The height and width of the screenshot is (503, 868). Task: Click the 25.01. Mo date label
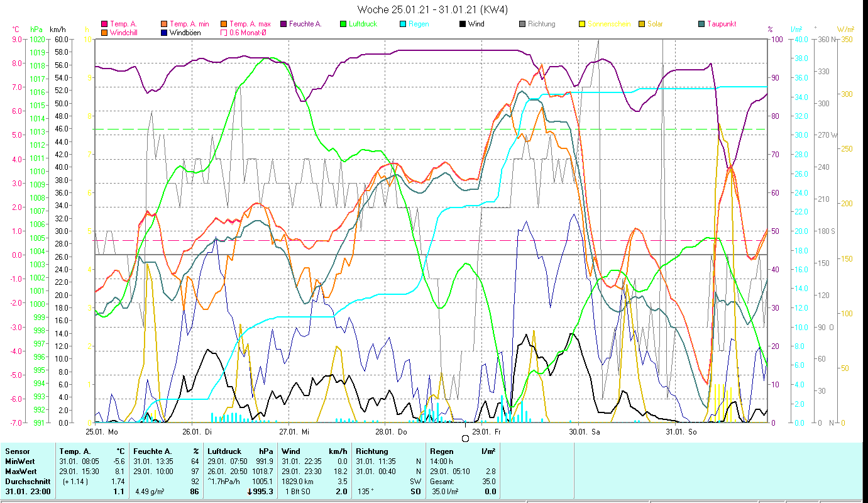pyautogui.click(x=102, y=432)
